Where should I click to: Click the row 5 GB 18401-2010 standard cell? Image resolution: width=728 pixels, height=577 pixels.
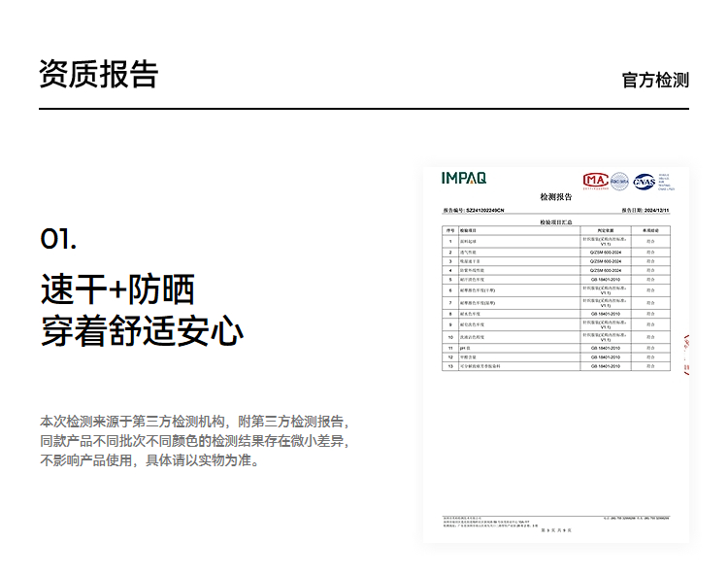(x=605, y=279)
